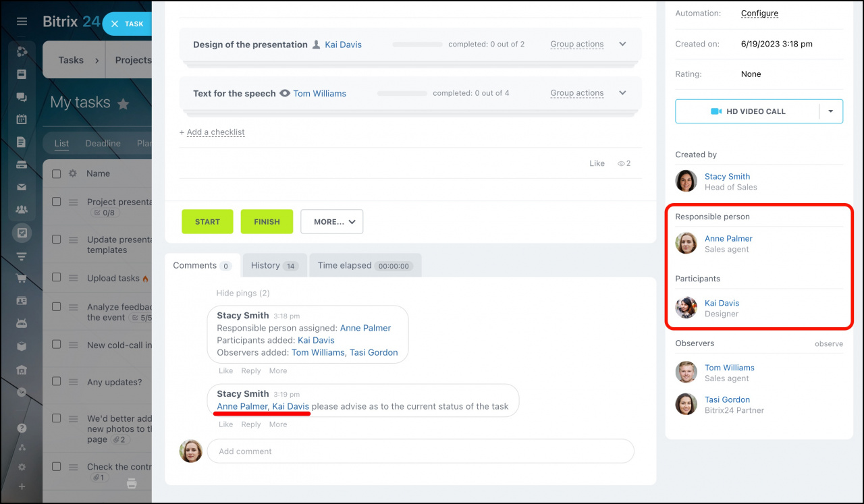Click the gear icon in the task list header
This screenshot has height=504, width=864.
pyautogui.click(x=73, y=173)
